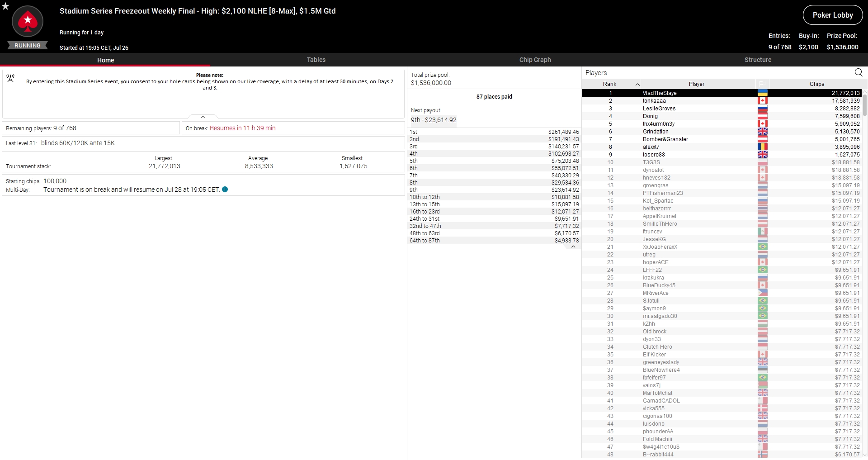
Task: Click losero88's flag icon
Action: (x=762, y=154)
